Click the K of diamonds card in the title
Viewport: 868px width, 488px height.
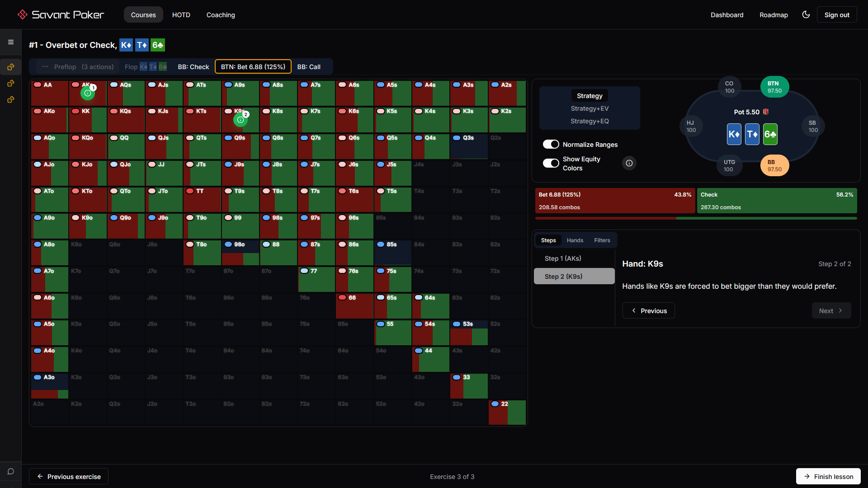point(126,45)
